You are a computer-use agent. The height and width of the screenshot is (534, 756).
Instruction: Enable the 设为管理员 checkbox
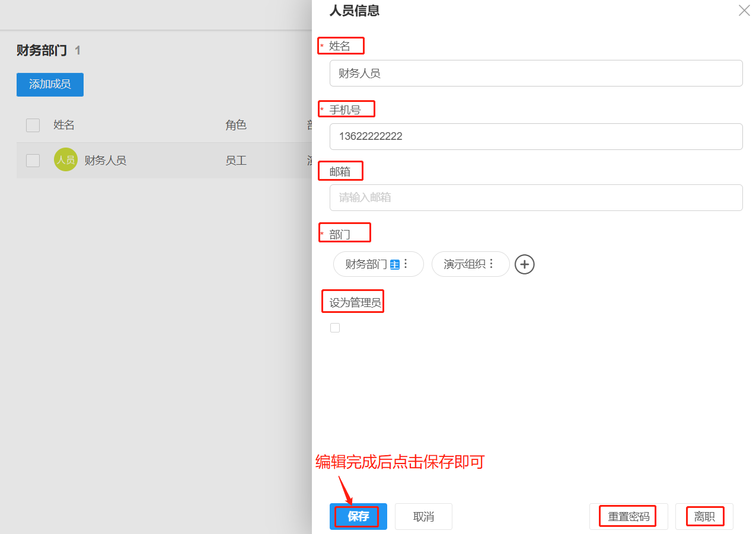coord(335,327)
